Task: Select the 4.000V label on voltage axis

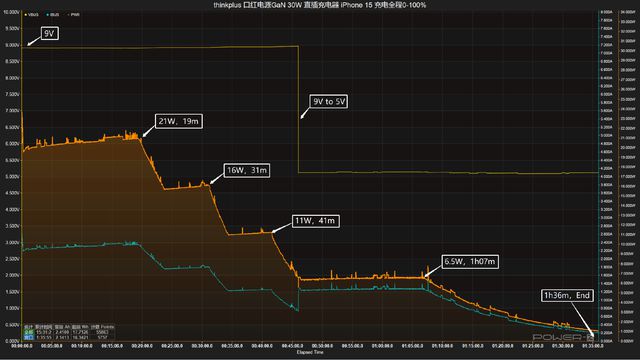Action: (12, 209)
